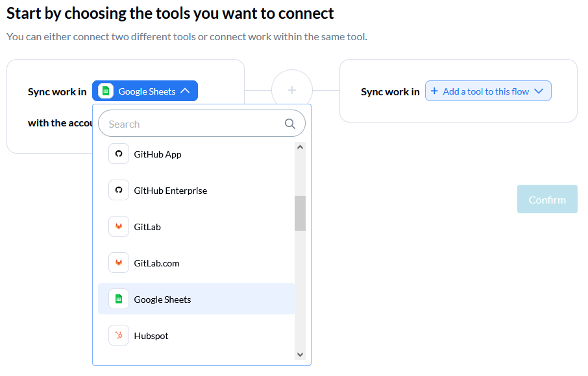Click the orange Hubspot sprocket icon
Image resolution: width=588 pixels, height=376 pixels.
119,336
